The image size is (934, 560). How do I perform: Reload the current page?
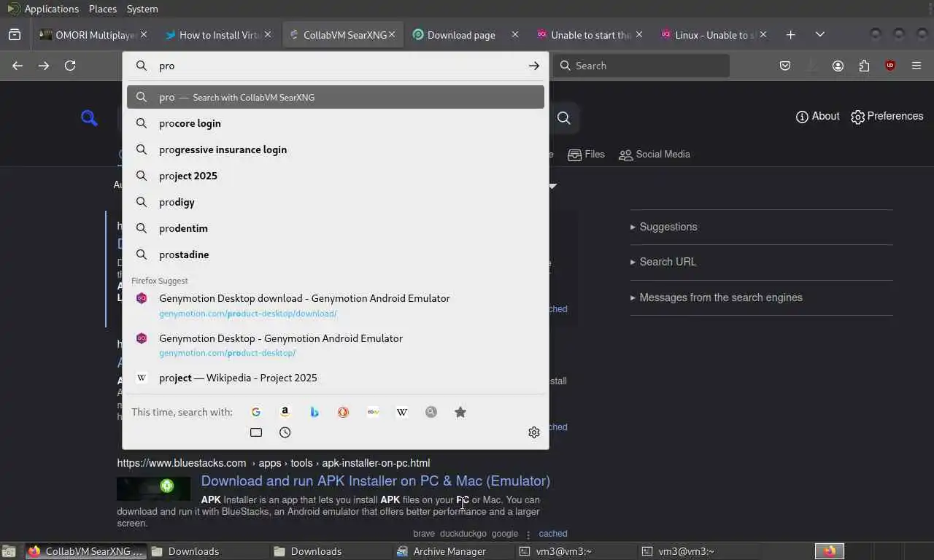tap(70, 66)
